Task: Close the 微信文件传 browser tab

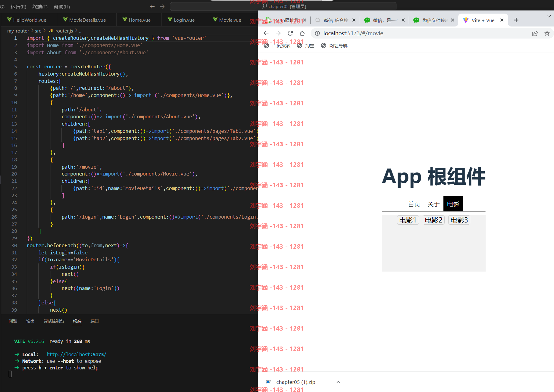Action: click(x=452, y=20)
